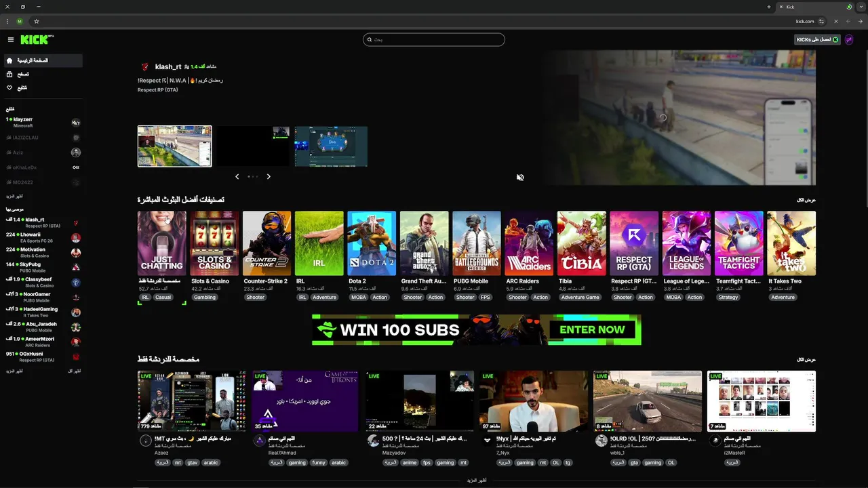868x488 pixels.
Task: Open the hamburger sidebar menu
Action: [10, 40]
